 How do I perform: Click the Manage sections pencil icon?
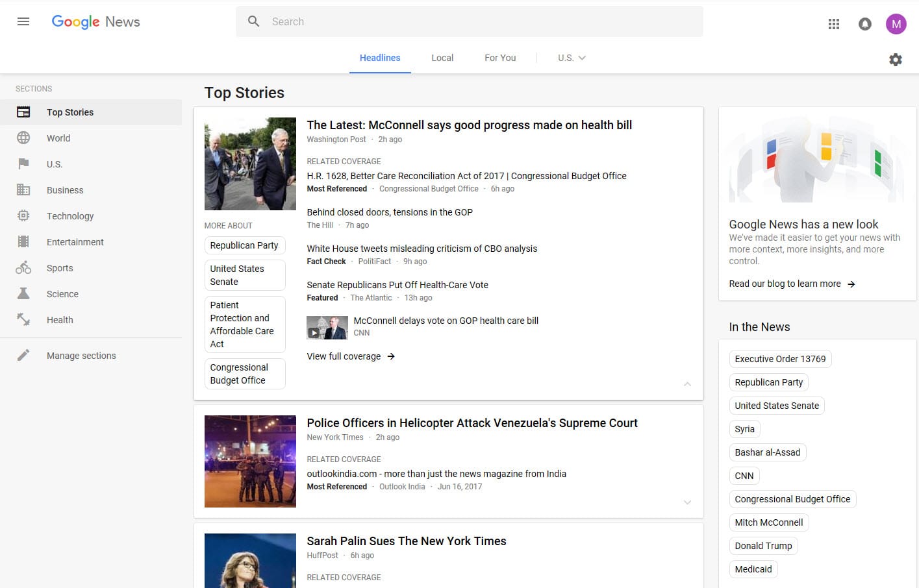point(23,356)
